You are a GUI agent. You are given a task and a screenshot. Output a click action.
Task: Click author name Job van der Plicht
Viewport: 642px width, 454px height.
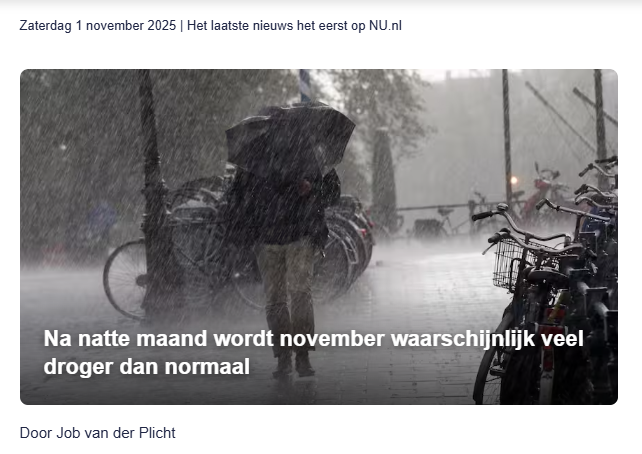pyautogui.click(x=116, y=433)
